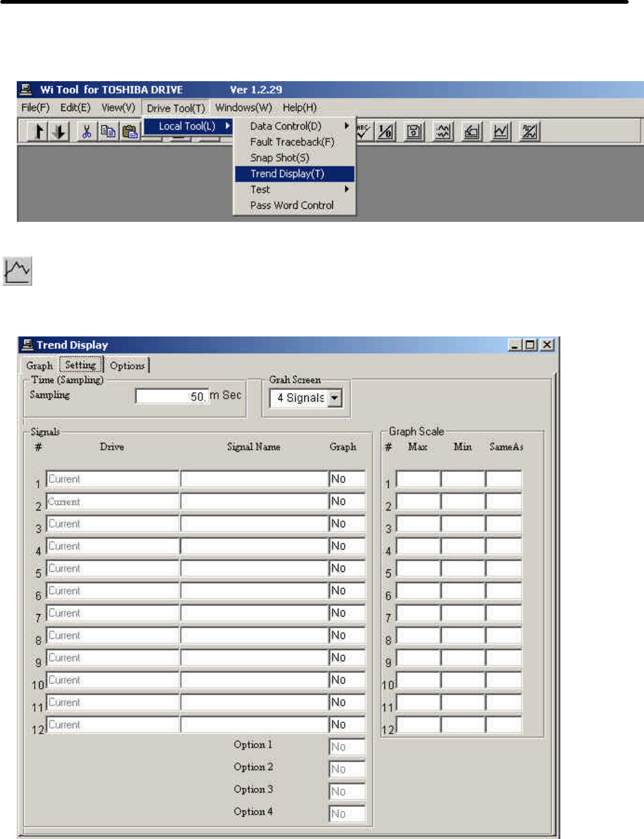Open the Graph Screen 4 Signals dropdown
Viewport: 644px width, 839px height.
(335, 398)
